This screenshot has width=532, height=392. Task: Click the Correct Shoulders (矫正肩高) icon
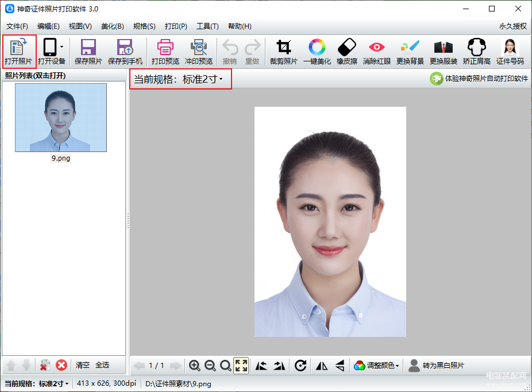(x=476, y=52)
